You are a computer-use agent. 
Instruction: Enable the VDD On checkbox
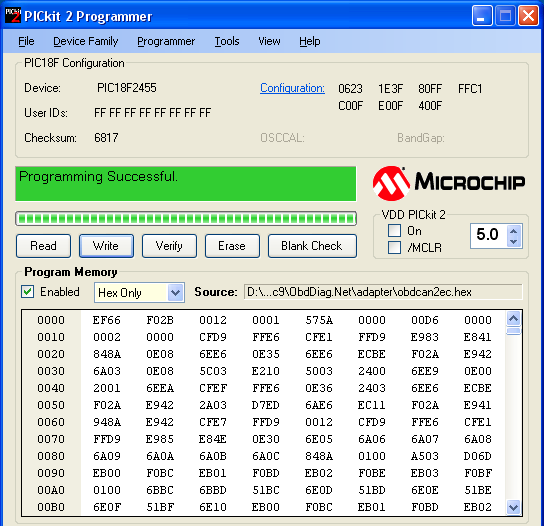tap(394, 231)
